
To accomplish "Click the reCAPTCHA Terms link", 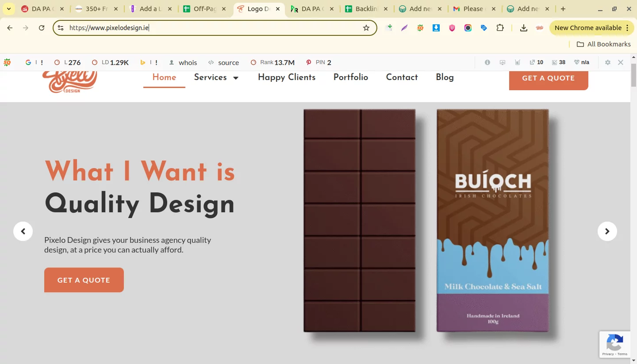I will tap(622, 354).
